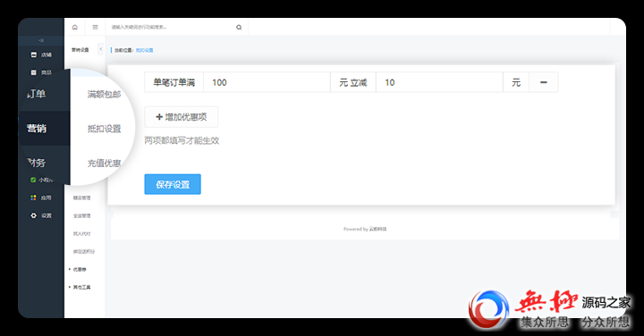Select 营销 in the left sidebar
Screen dimensions: 644x336
[37, 129]
